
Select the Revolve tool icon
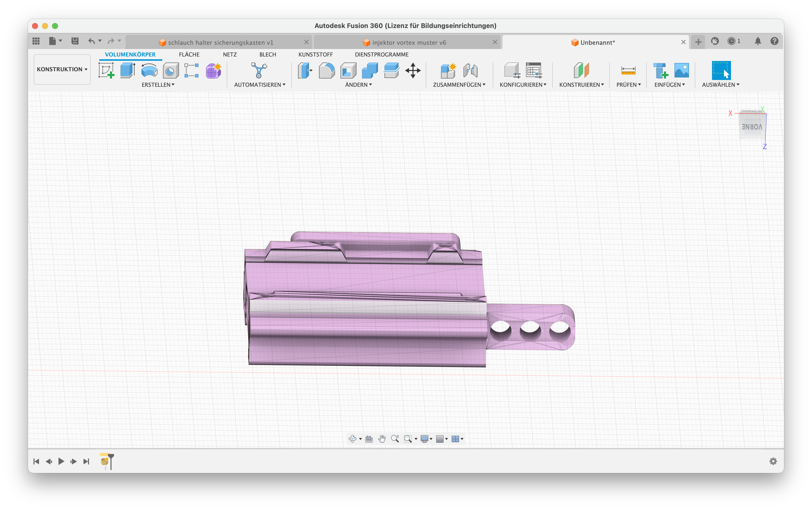point(149,70)
